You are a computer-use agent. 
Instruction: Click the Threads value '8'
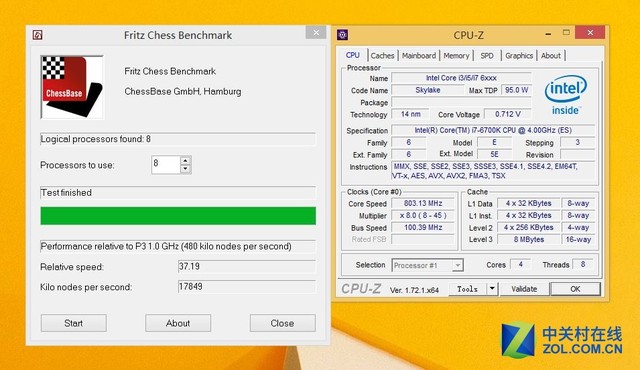[x=583, y=265]
